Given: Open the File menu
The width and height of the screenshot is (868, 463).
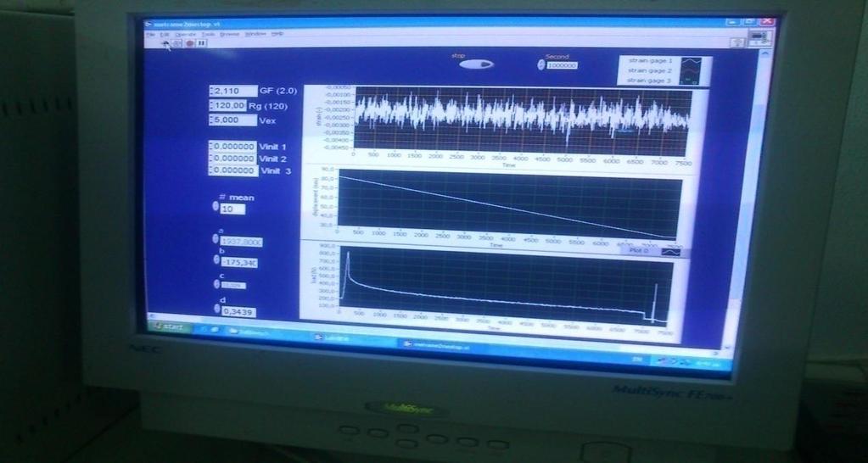Looking at the screenshot, I should (x=150, y=34).
